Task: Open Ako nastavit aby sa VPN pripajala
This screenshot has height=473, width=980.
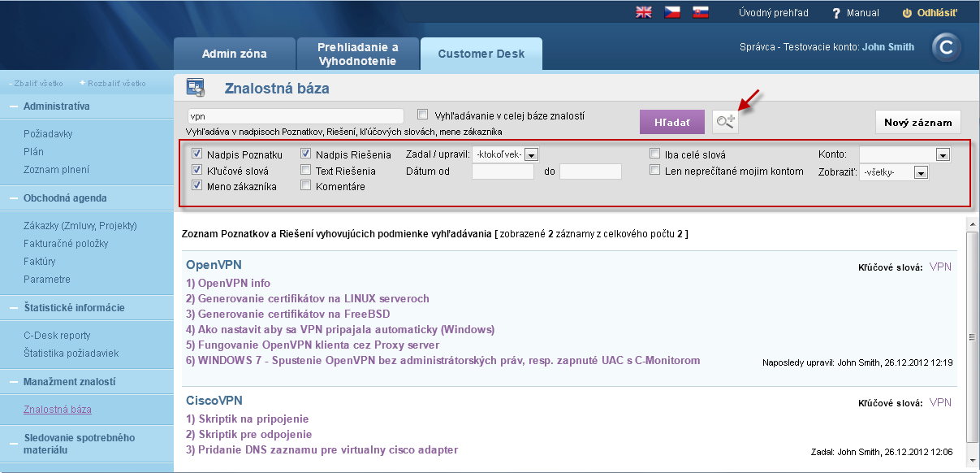Action: (340, 329)
